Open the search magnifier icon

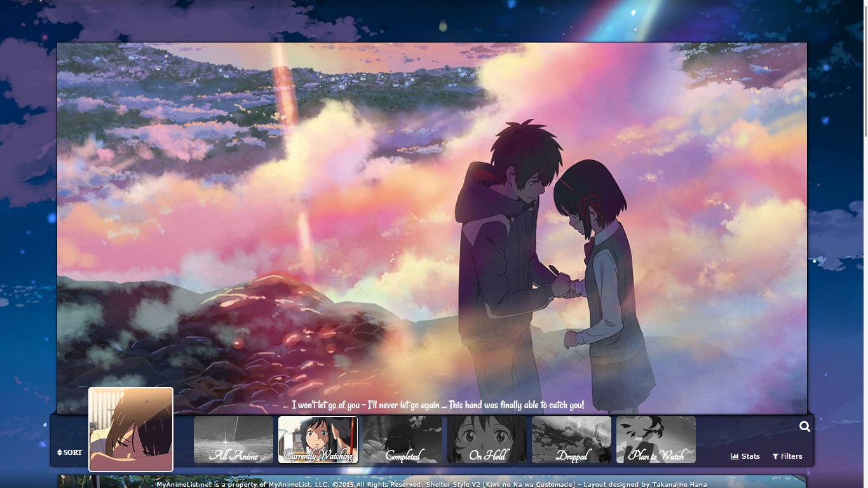[804, 427]
